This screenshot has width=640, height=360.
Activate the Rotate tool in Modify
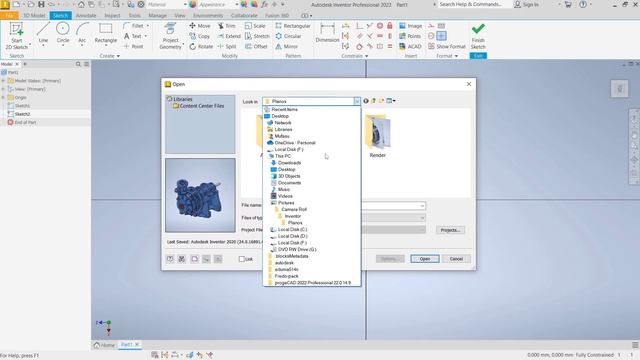tap(201, 47)
